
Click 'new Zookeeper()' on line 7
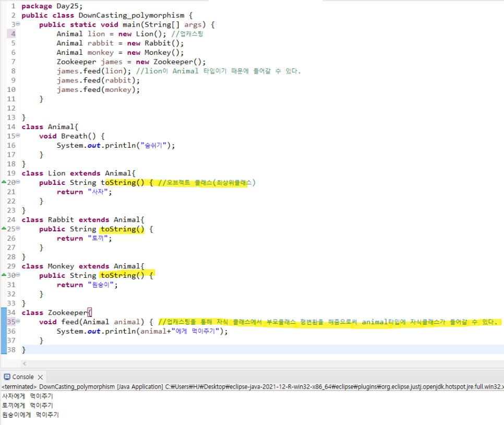(169, 62)
